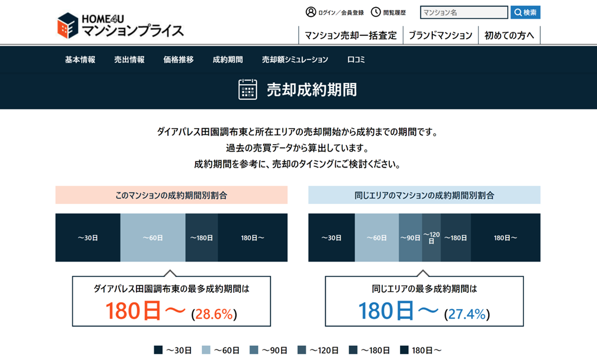Click the calendar icon beside 売却成約期間

248,89
